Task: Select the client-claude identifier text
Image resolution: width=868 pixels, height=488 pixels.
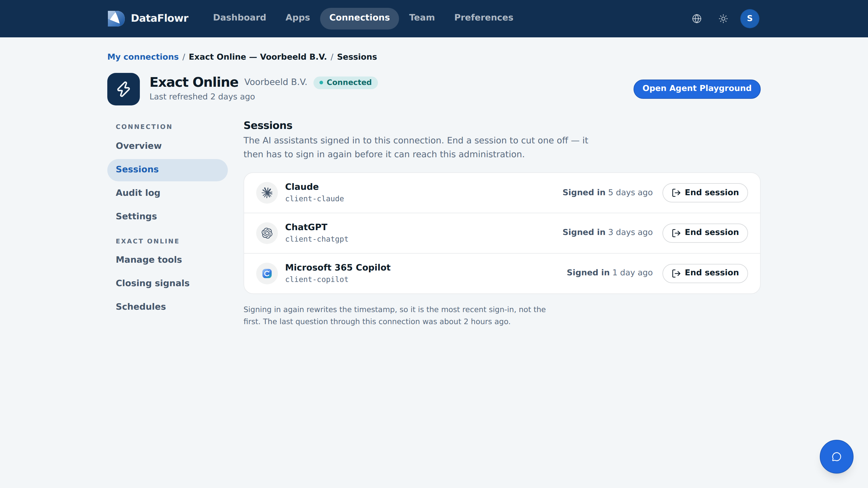Action: (314, 199)
